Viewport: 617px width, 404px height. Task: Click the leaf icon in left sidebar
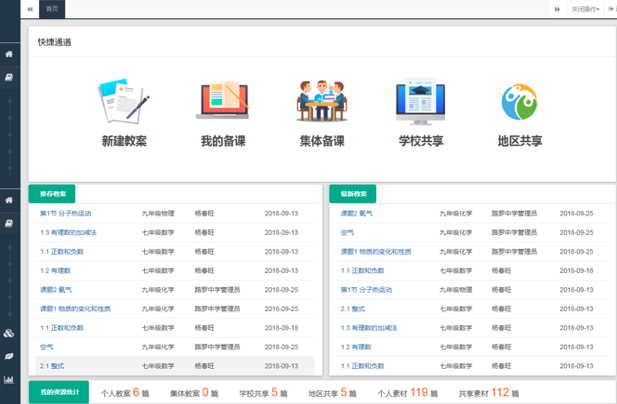coord(9,356)
